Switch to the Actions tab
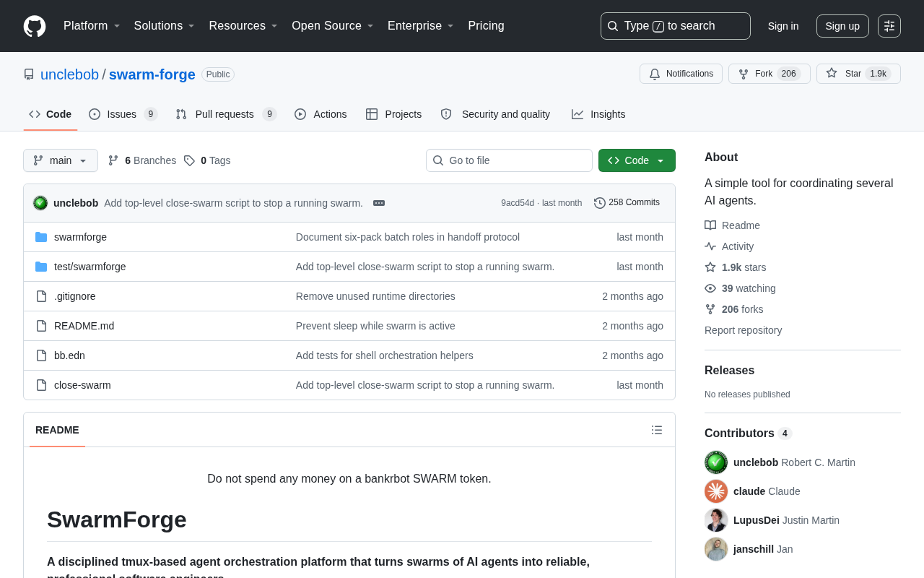 pyautogui.click(x=321, y=114)
